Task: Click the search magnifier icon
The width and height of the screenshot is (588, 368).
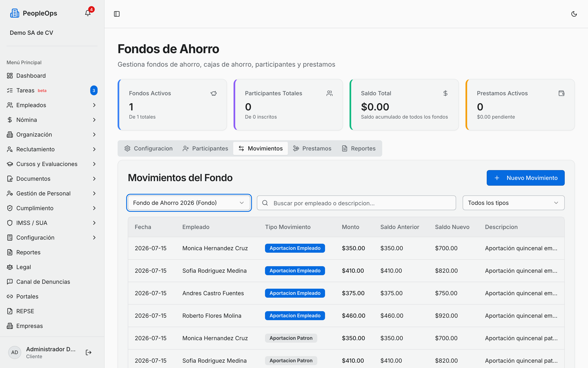Action: pyautogui.click(x=265, y=203)
